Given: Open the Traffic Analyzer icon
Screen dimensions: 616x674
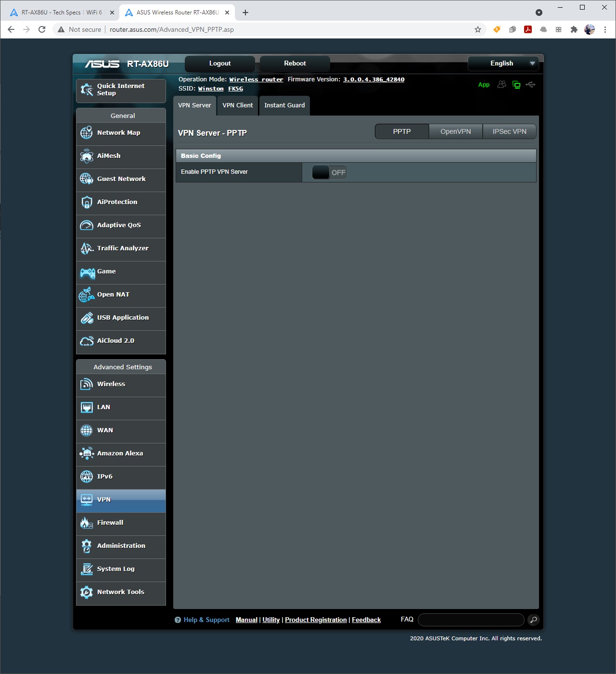Looking at the screenshot, I should pos(87,248).
